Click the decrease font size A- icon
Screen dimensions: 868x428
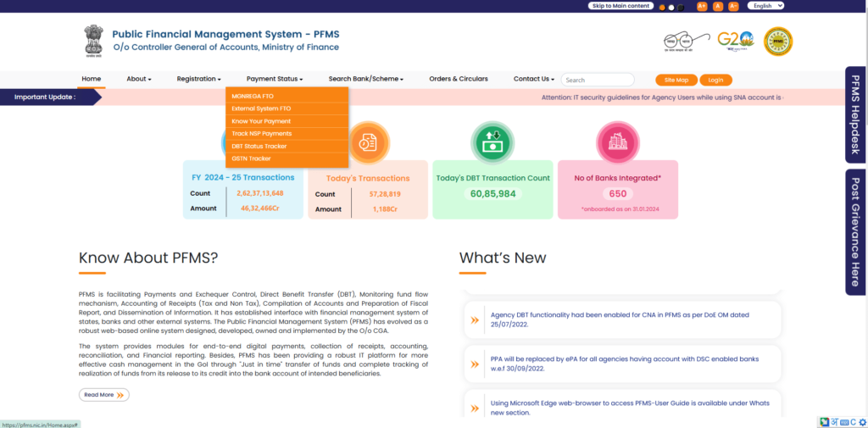733,6
